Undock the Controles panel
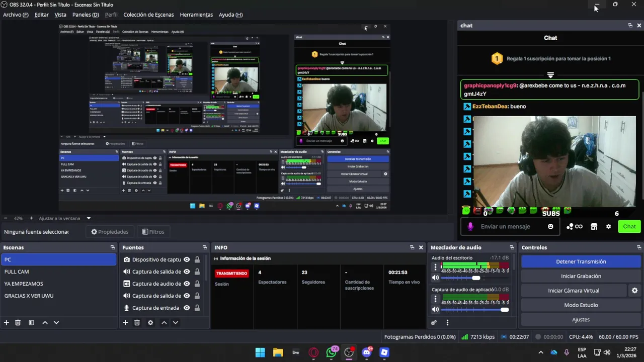This screenshot has width=644, height=362. tap(639, 247)
